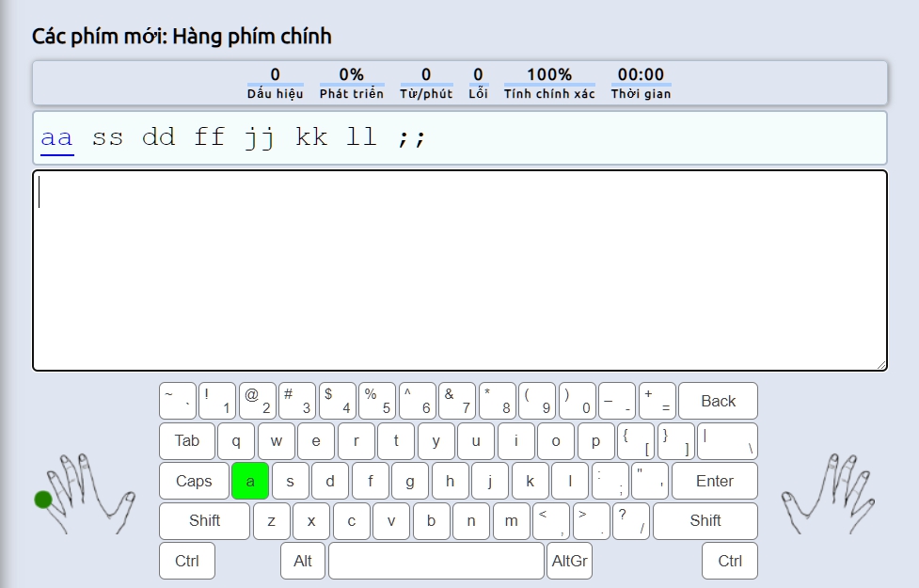Click the 'g' key on virtual keyboard
Image resolution: width=919 pixels, height=588 pixels.
pos(410,481)
